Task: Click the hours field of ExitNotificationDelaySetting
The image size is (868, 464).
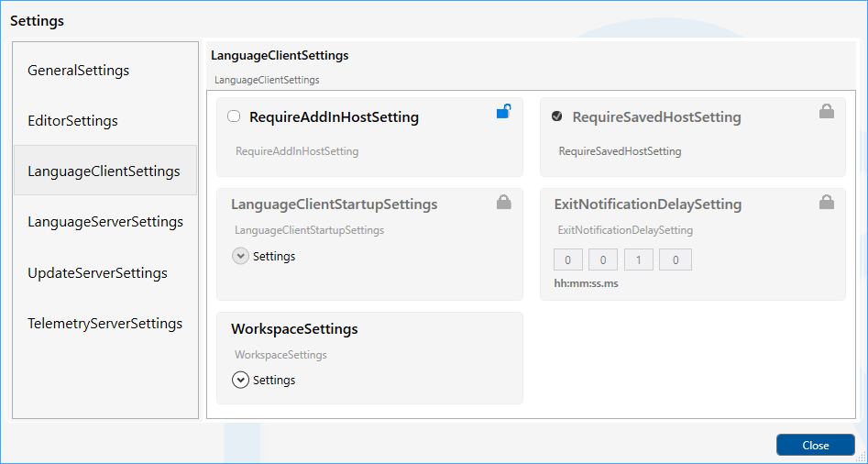Action: pos(568,260)
